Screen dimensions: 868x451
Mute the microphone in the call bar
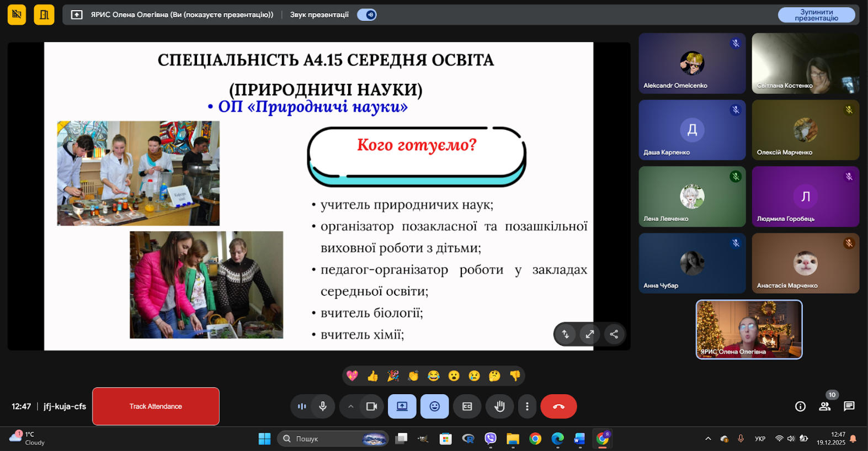pyautogui.click(x=323, y=406)
